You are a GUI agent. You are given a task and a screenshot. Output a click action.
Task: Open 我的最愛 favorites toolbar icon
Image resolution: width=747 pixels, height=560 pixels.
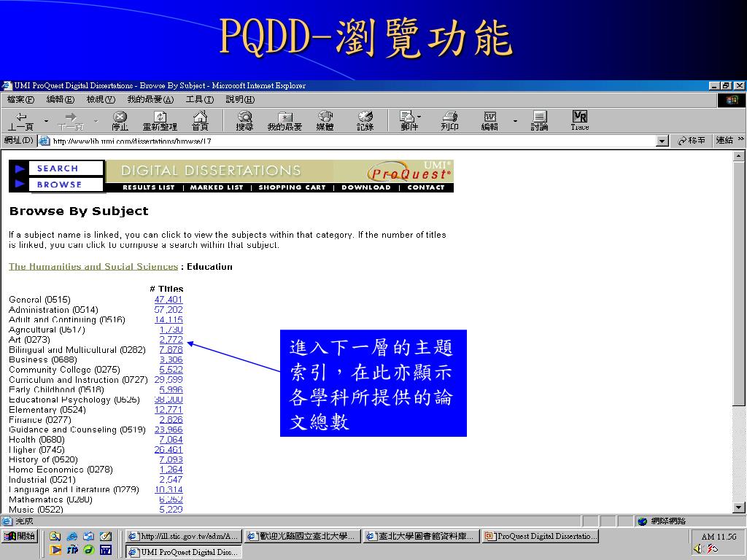pos(285,121)
